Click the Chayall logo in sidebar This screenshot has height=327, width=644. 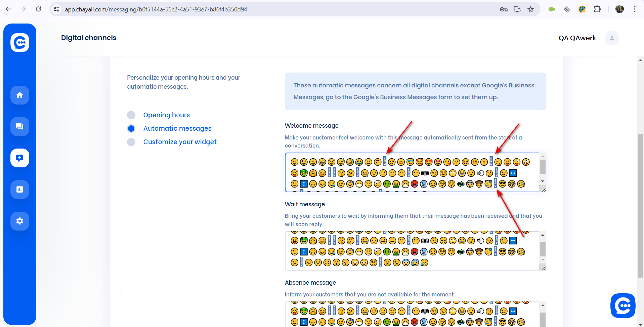20,42
